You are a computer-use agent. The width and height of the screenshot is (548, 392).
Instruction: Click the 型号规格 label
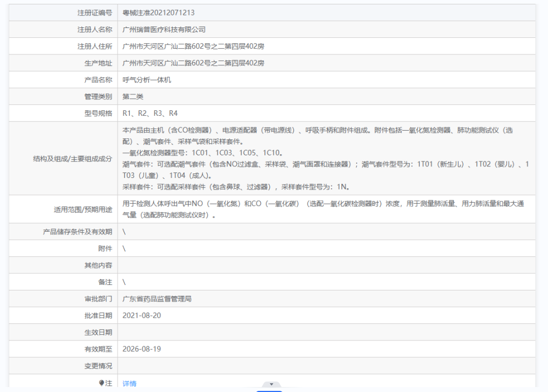point(98,114)
